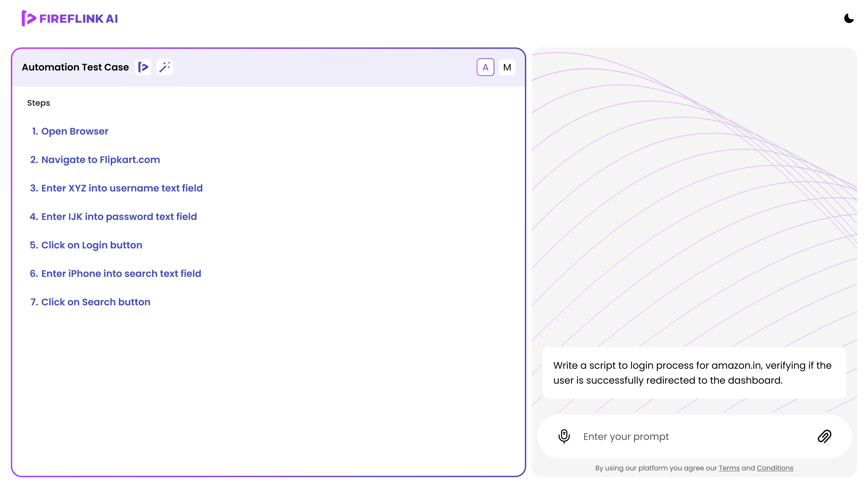The width and height of the screenshot is (868, 488).
Task: Switch to Manual mode with the M toggle
Action: (x=507, y=67)
